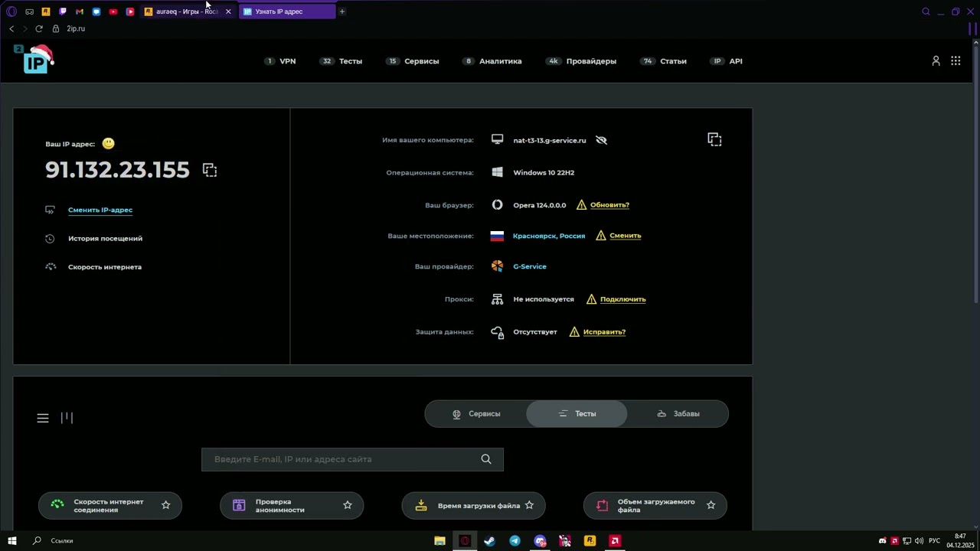Open the apps grid icon in header
The height and width of the screenshot is (551, 980).
click(955, 60)
